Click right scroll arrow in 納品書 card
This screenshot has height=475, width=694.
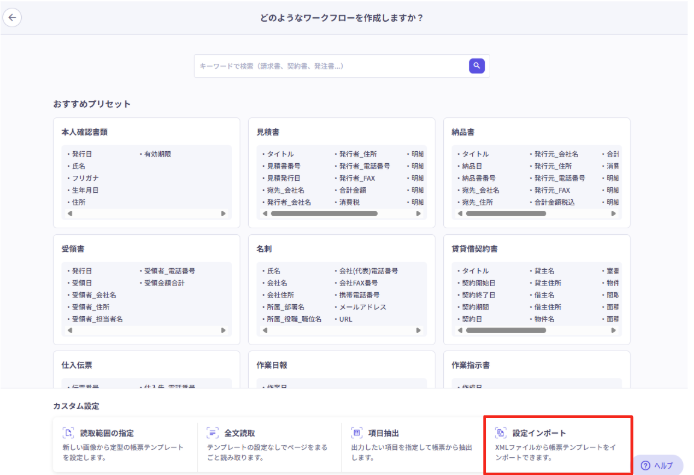pos(615,213)
